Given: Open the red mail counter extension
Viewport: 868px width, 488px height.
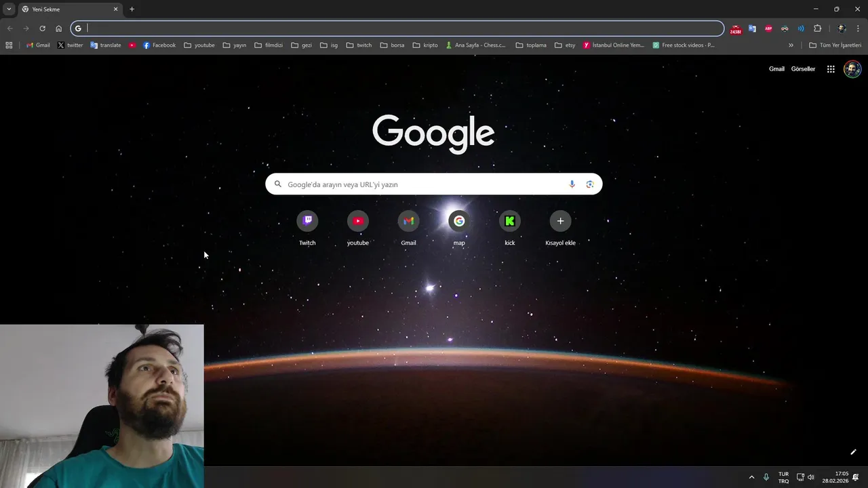Looking at the screenshot, I should tap(736, 29).
